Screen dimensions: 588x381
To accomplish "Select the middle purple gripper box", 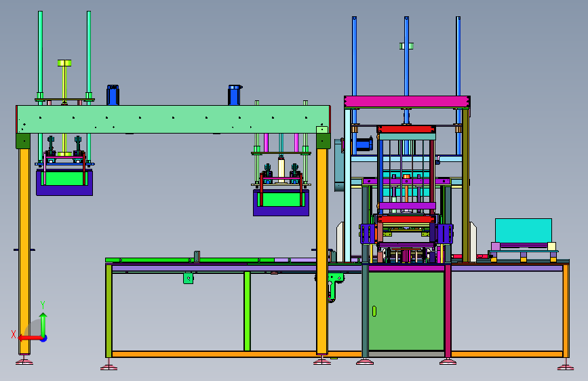I will [x=281, y=211].
